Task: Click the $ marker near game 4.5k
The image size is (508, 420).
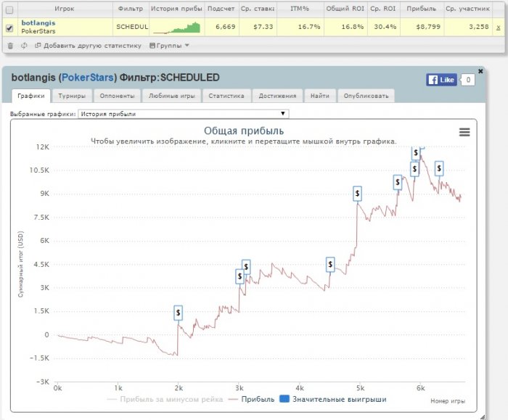Action: click(x=329, y=265)
